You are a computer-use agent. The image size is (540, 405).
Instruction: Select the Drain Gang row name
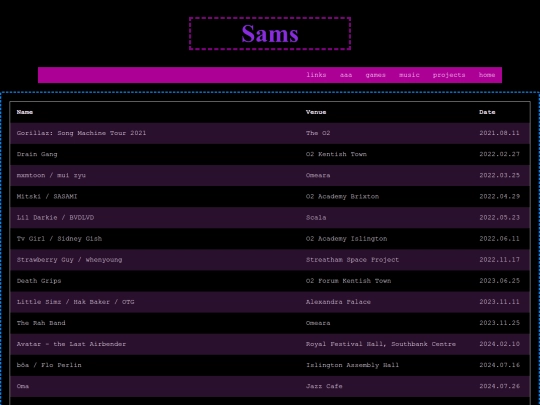click(x=37, y=154)
